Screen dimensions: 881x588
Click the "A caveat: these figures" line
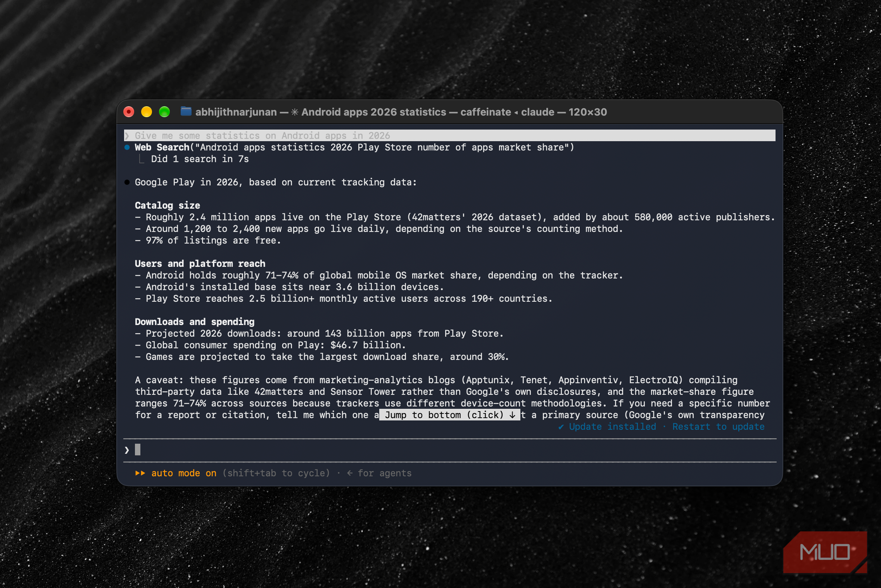[x=436, y=380]
